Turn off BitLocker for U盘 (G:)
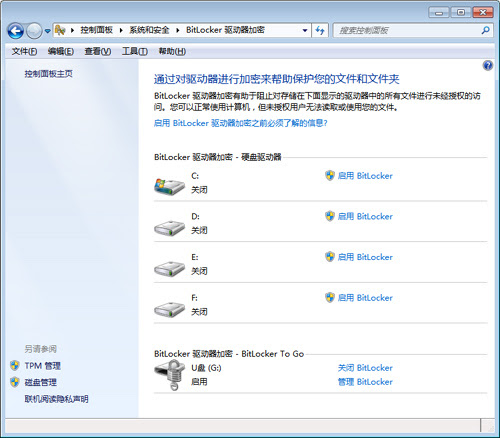Viewport: 500px width, 438px height. (365, 368)
